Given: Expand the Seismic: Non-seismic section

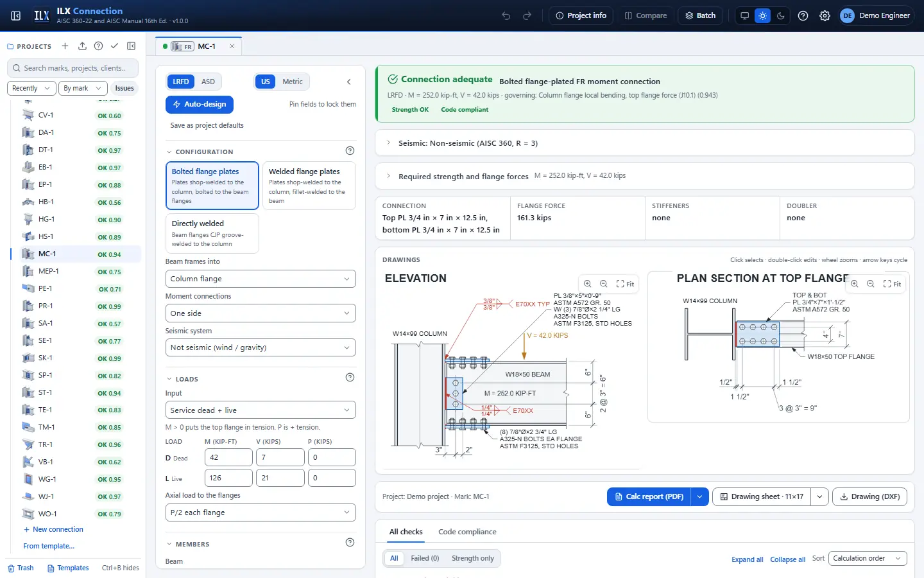Looking at the screenshot, I should pos(645,143).
